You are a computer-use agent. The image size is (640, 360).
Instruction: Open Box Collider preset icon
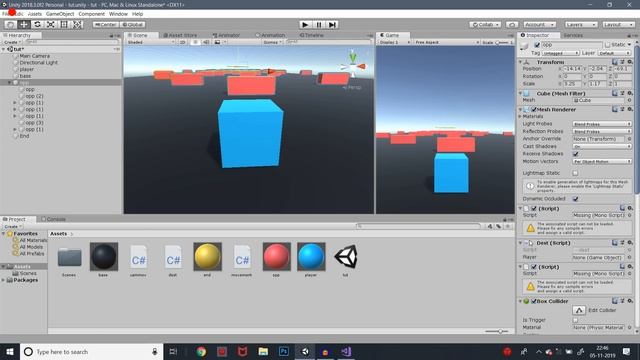[622, 301]
